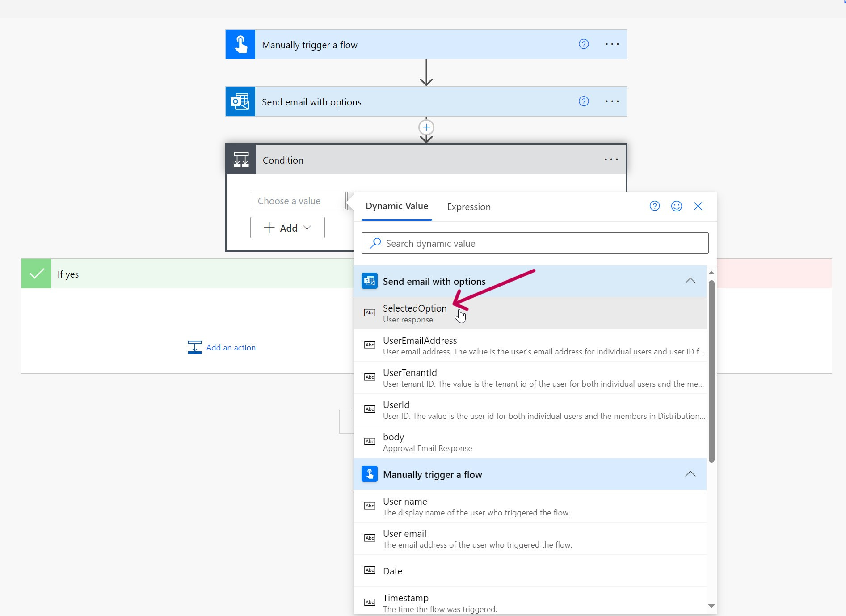
Task: Open the Add dropdown in Condition
Action: pyautogui.click(x=287, y=228)
